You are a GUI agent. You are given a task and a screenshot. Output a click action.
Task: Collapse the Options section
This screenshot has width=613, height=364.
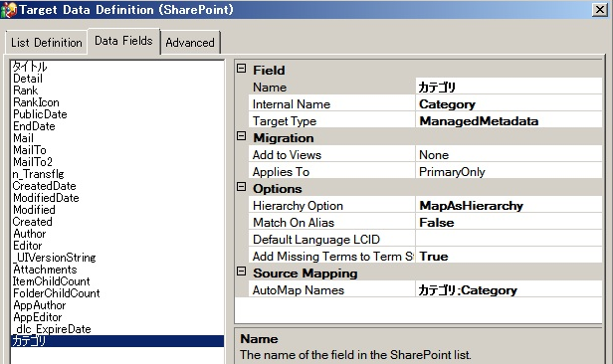click(x=242, y=187)
